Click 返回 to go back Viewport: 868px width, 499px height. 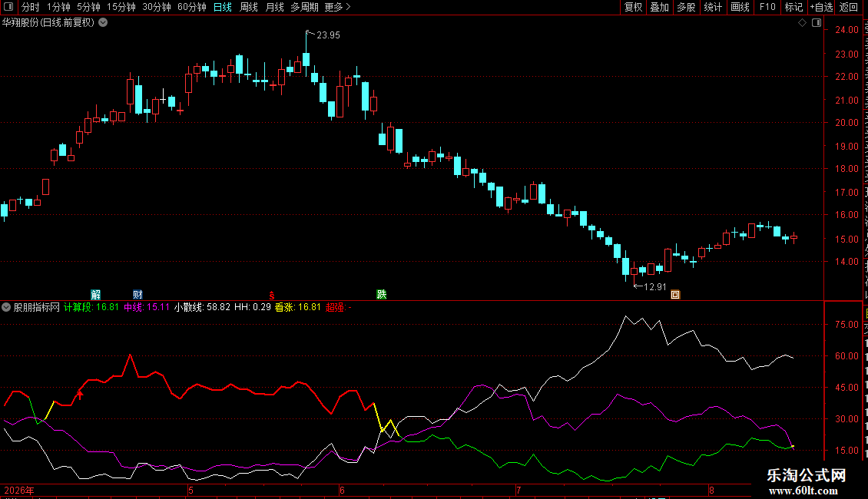[849, 7]
